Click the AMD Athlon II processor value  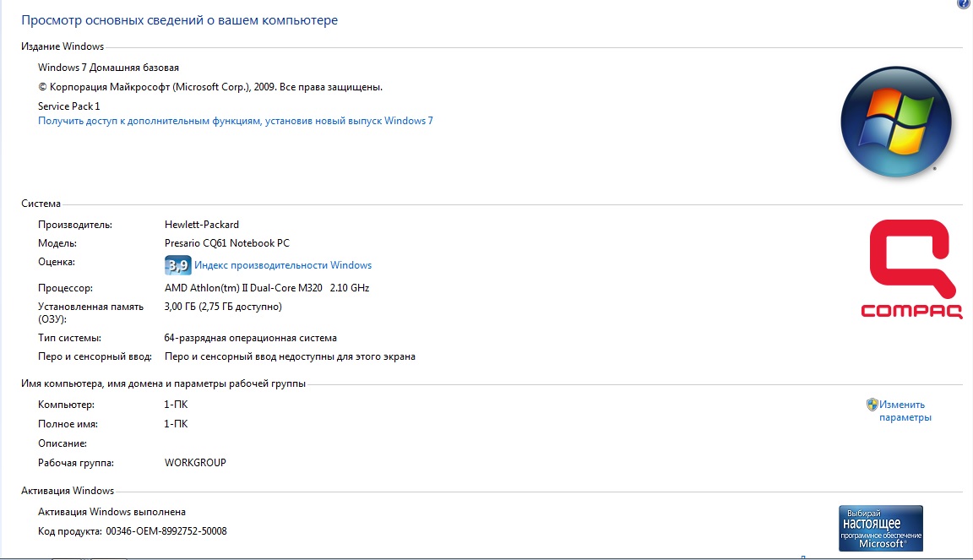(267, 288)
